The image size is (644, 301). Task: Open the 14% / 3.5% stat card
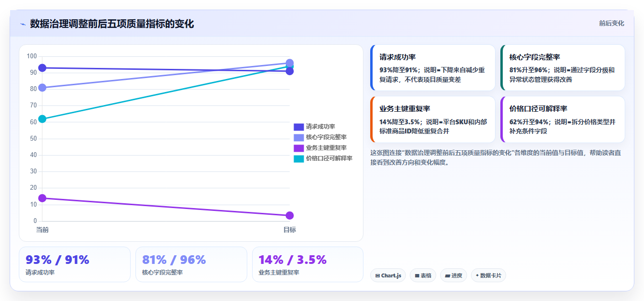(x=308, y=264)
